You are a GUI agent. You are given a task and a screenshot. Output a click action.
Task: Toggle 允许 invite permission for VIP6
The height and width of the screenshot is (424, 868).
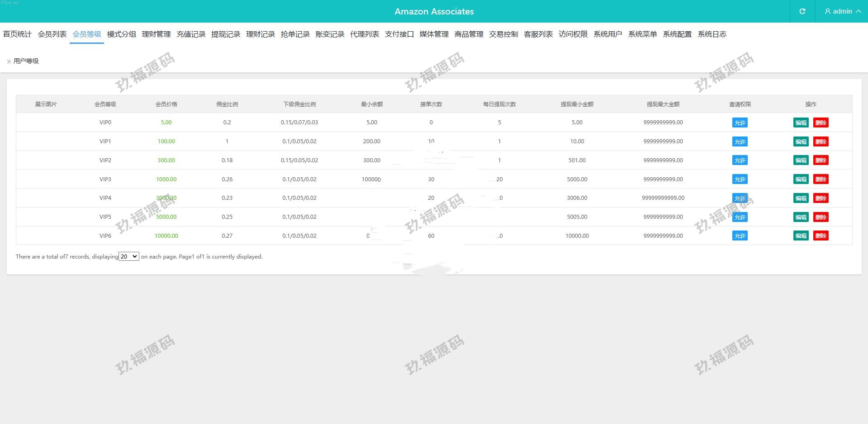740,236
